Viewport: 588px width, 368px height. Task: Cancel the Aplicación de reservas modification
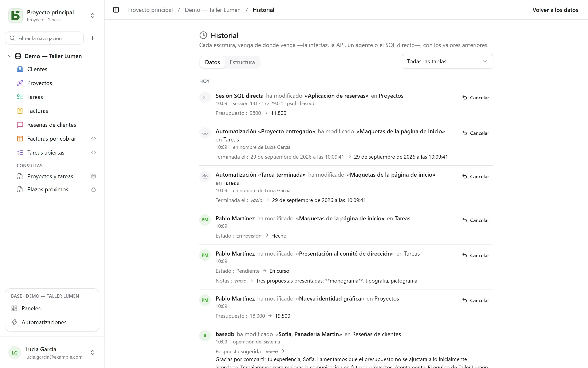coord(476,97)
